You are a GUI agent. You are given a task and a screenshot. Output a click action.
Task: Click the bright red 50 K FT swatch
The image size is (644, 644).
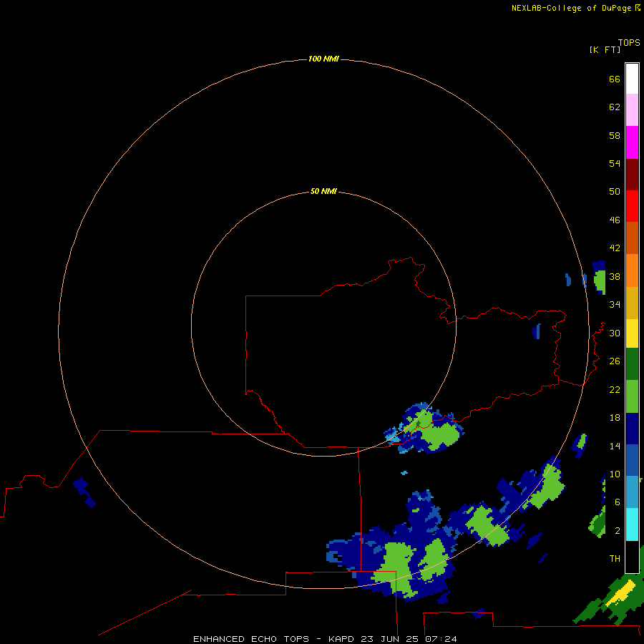[x=632, y=206]
